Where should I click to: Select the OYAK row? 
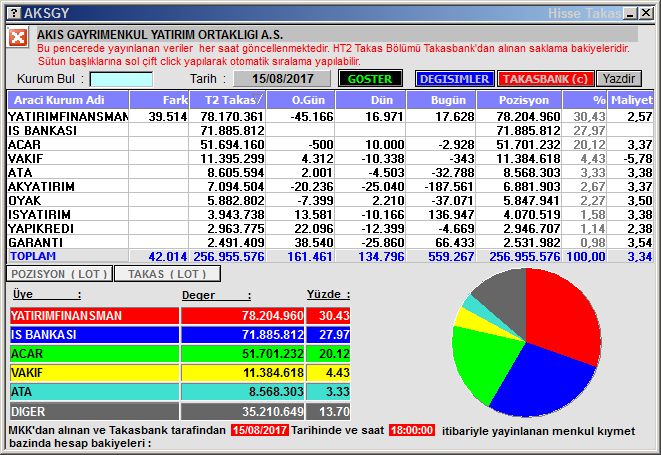pyautogui.click(x=330, y=200)
